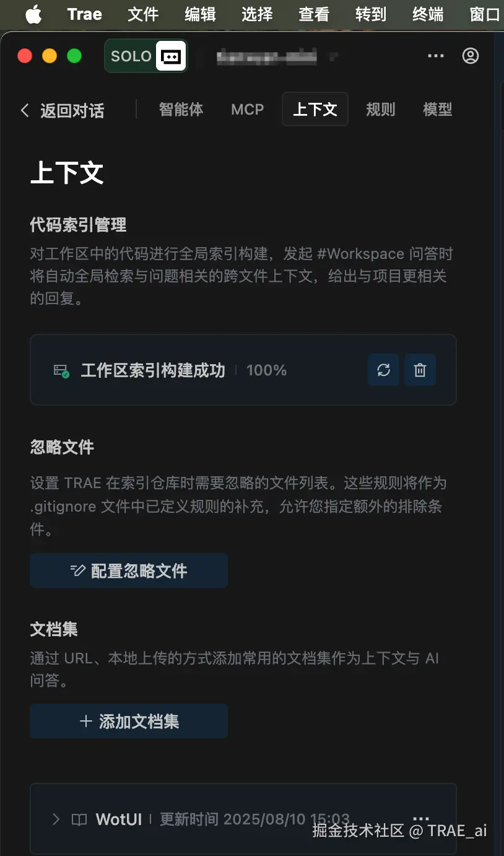Click the Apple menu icon
The height and width of the screenshot is (856, 504).
33,14
